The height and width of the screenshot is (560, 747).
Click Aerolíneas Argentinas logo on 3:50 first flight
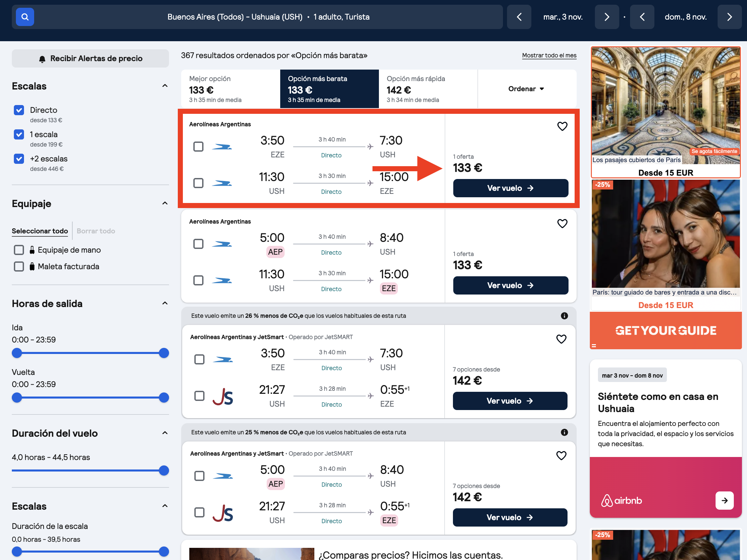pos(222,147)
